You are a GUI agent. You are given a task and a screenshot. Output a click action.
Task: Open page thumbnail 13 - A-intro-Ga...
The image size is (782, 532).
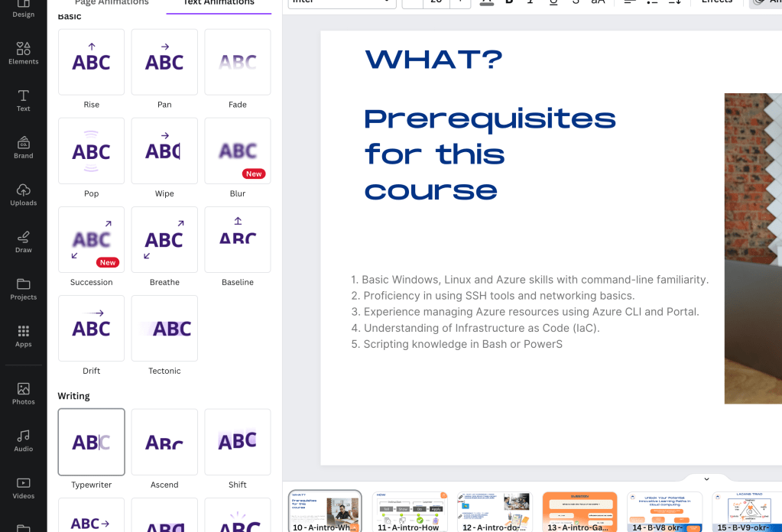tap(579, 511)
